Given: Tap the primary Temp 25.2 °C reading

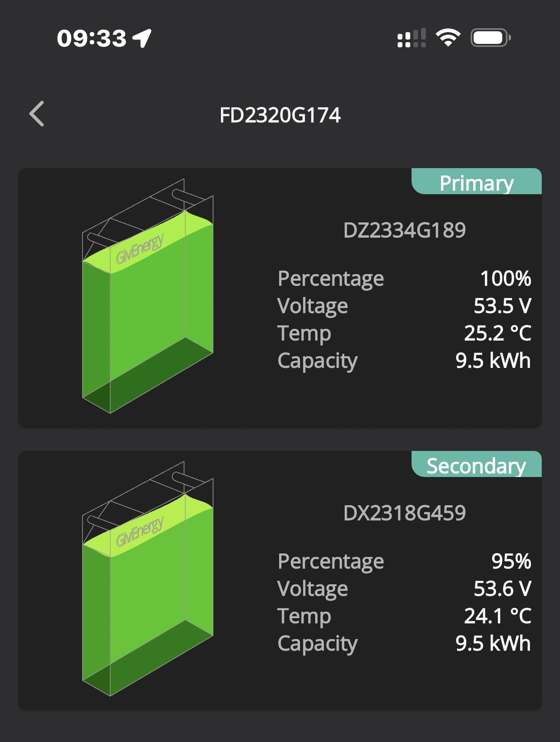Looking at the screenshot, I should 497,333.
